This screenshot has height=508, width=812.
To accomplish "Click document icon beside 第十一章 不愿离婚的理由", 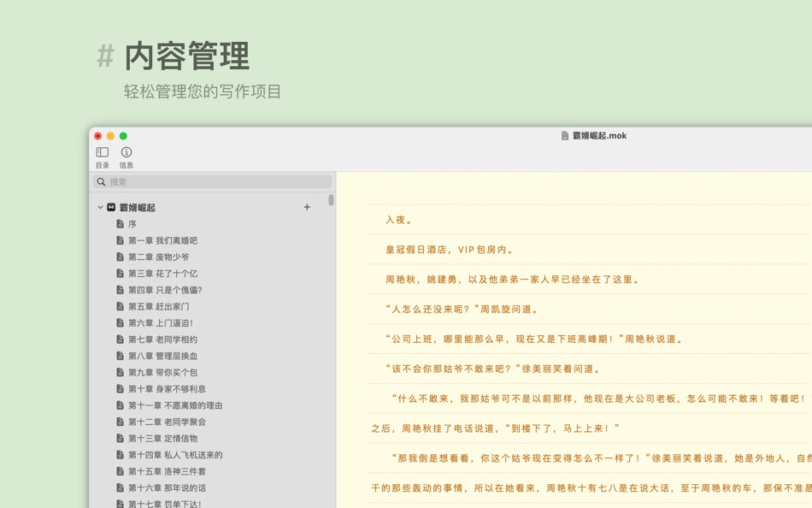I will [121, 405].
